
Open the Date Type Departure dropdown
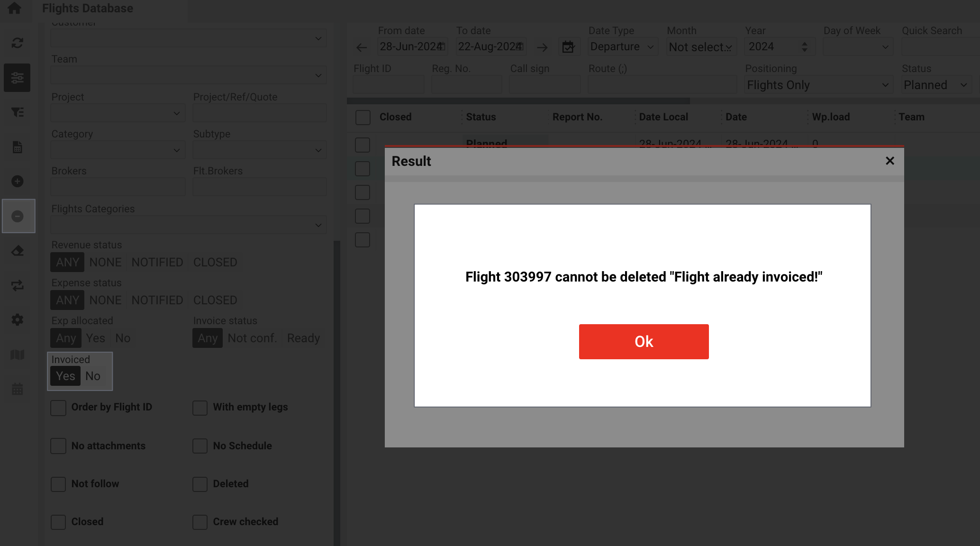pos(622,47)
